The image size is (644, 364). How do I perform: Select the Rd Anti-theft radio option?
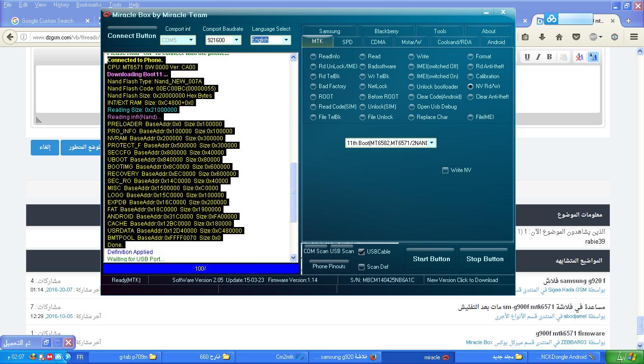pyautogui.click(x=470, y=66)
